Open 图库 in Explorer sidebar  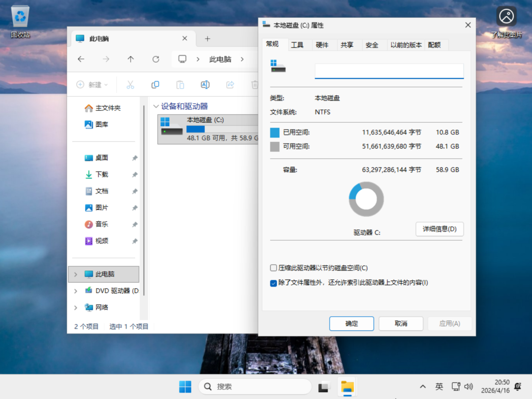(97, 125)
